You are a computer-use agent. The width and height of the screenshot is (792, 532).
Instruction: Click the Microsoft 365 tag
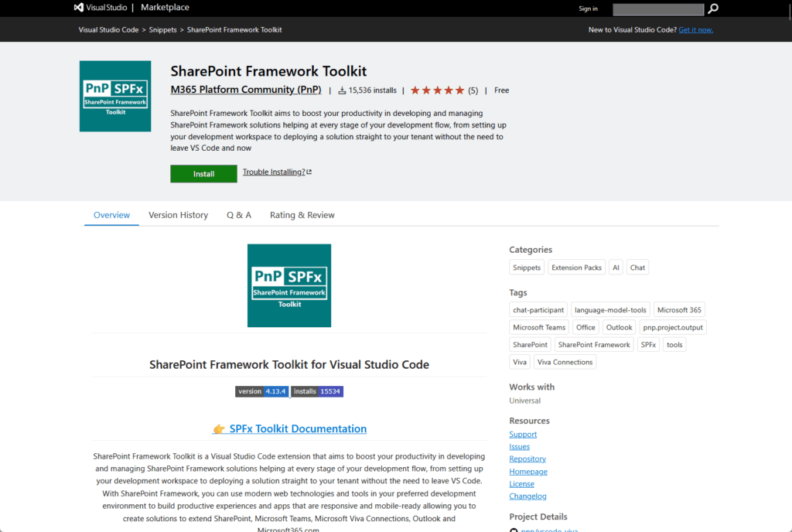tap(679, 310)
